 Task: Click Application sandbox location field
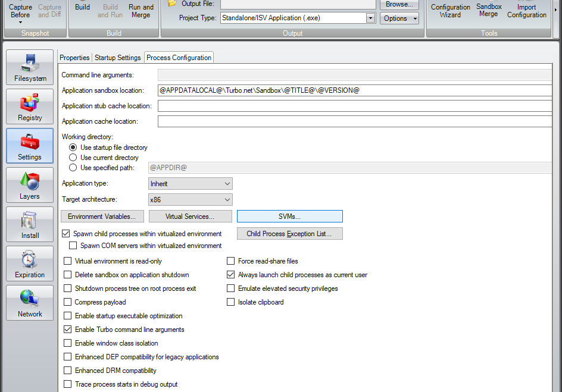[x=355, y=90]
